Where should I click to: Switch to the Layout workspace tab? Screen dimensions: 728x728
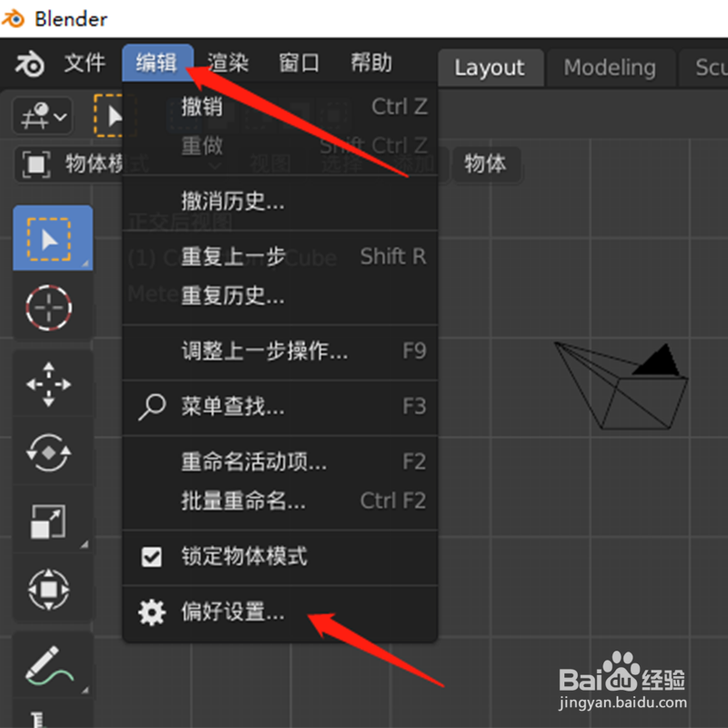pyautogui.click(x=490, y=67)
